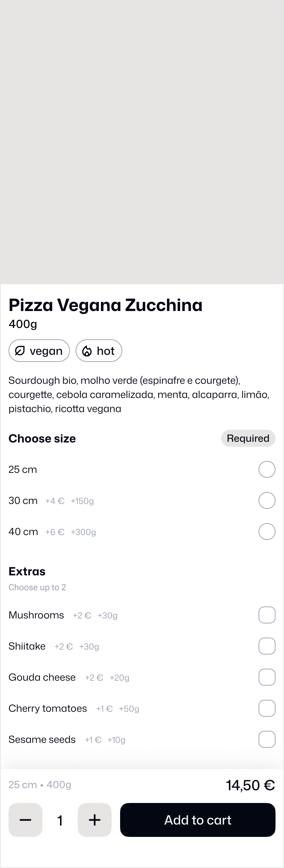The height and width of the screenshot is (868, 284).
Task: Click the flame icon in hot tag
Action: (87, 351)
